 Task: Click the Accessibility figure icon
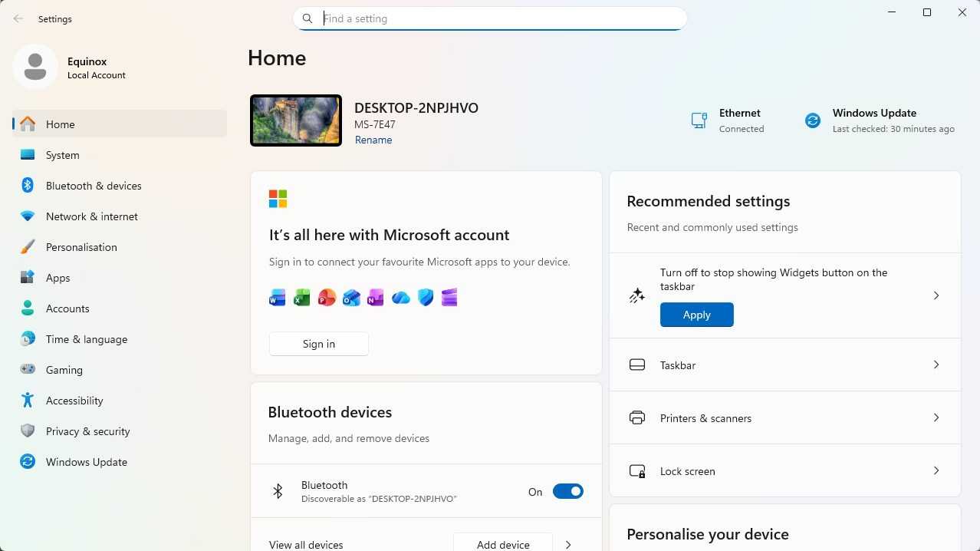tap(28, 400)
